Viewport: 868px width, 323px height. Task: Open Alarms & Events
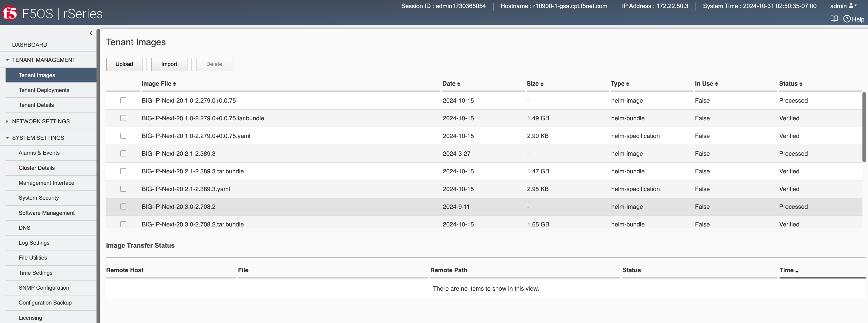tap(39, 153)
